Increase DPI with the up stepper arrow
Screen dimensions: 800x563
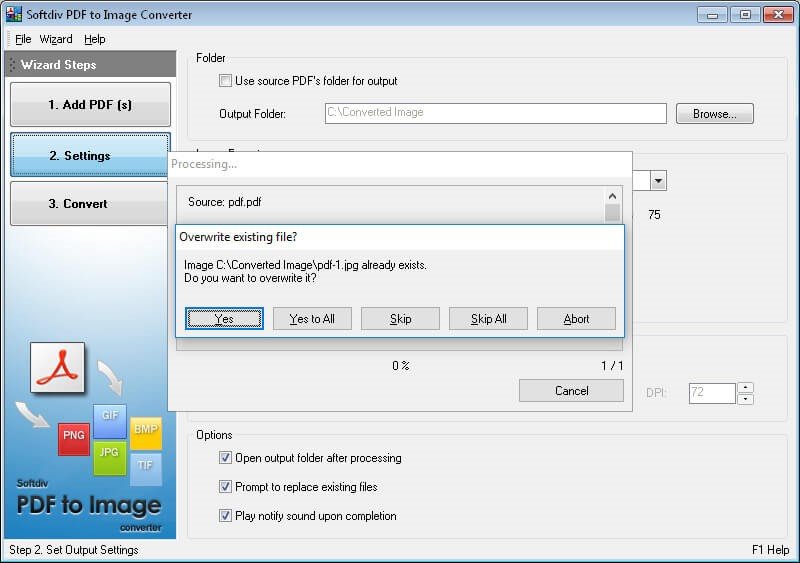point(745,388)
